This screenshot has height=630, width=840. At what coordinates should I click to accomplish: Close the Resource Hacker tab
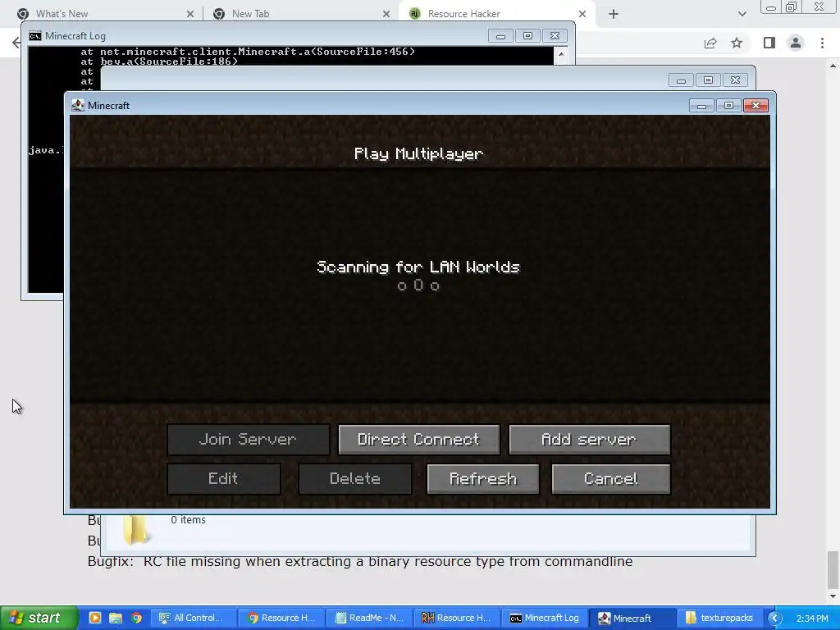point(582,14)
